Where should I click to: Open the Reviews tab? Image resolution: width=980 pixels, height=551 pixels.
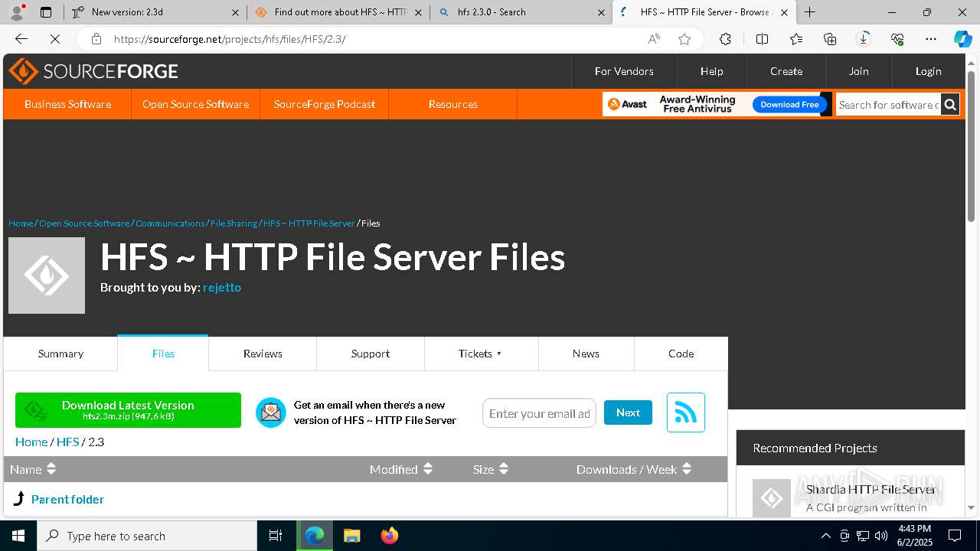263,354
